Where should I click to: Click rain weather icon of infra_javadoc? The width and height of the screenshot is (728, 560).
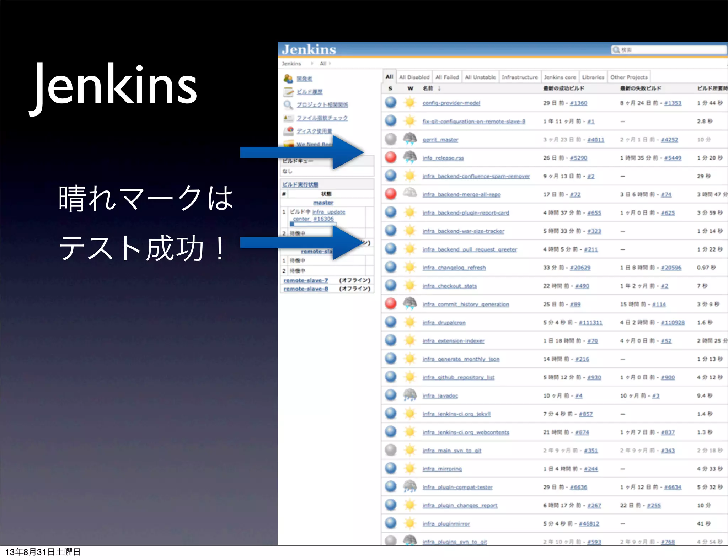410,395
